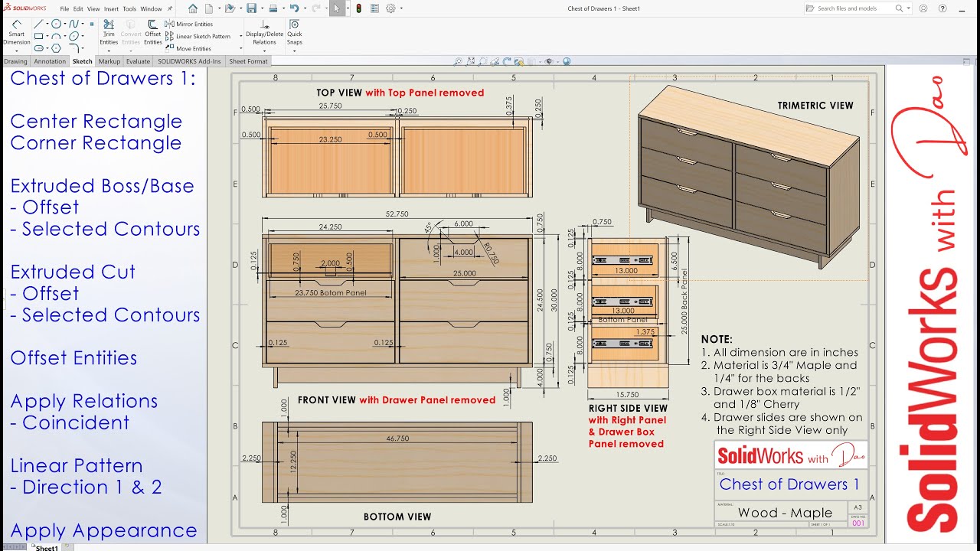The height and width of the screenshot is (551, 980).
Task: Select the Smart Dimension tool
Action: point(17,32)
